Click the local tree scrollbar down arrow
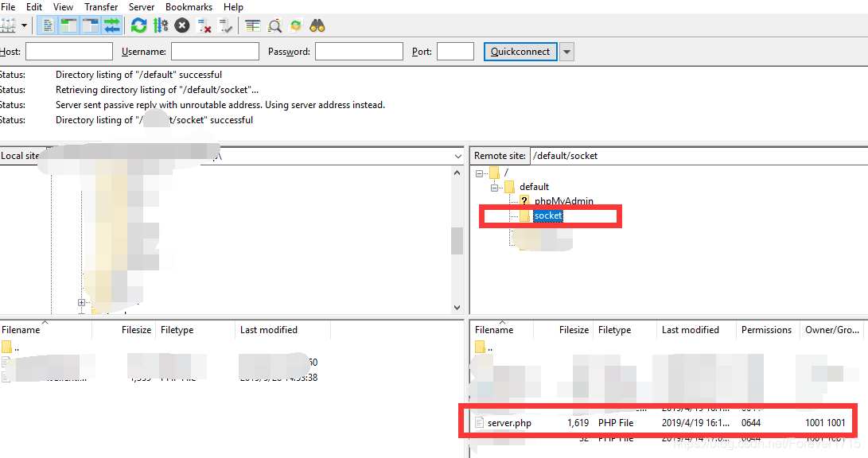 [x=457, y=308]
